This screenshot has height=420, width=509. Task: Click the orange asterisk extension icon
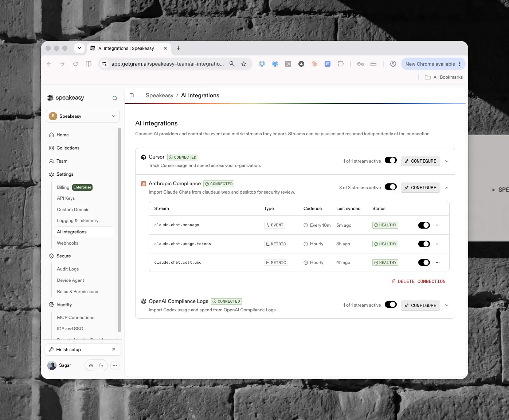pos(314,64)
